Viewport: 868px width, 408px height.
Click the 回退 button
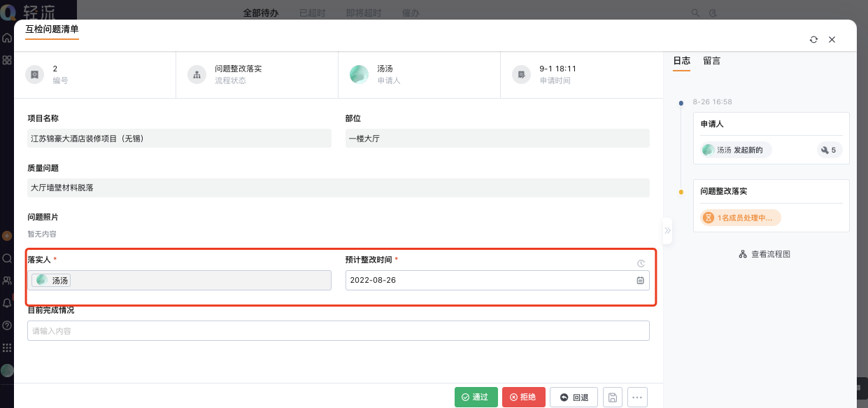click(574, 398)
